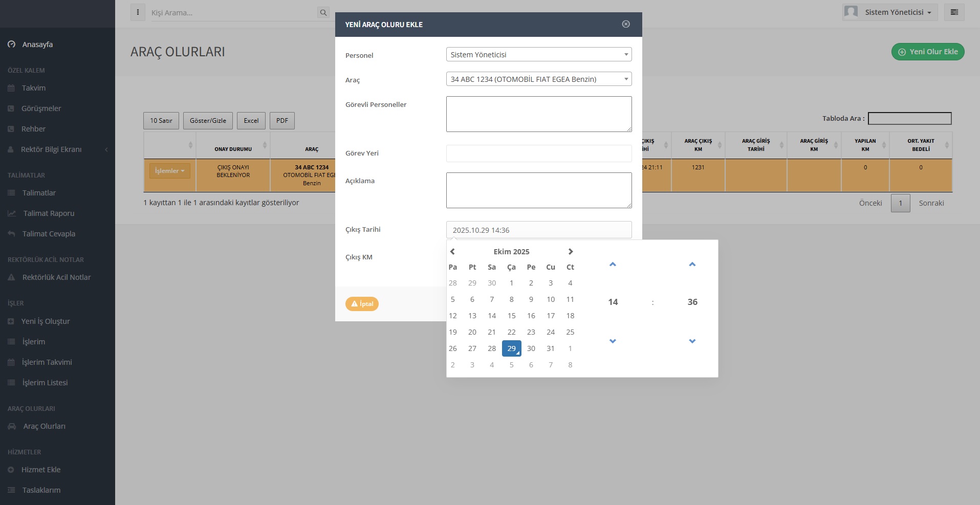980x505 pixels.
Task: Open the three-dot menu beside search
Action: [x=138, y=12]
